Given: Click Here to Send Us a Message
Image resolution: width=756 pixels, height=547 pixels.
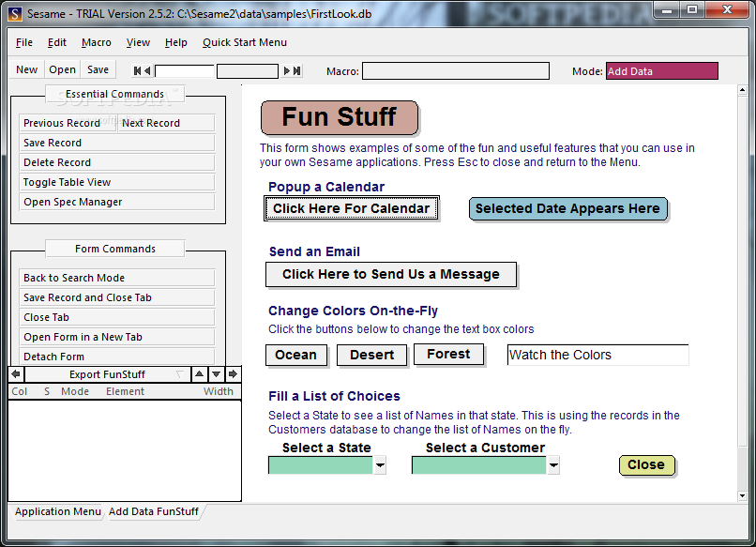Looking at the screenshot, I should point(391,275).
